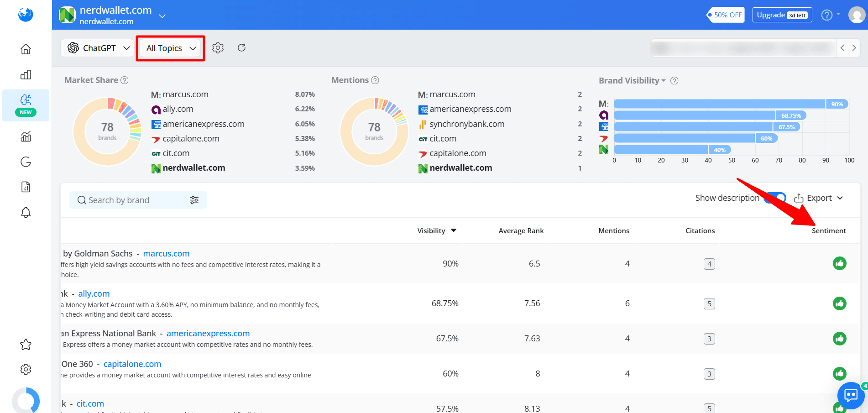Viewport: 868px width, 413px height.
Task: Click the Citations column header
Action: (700, 231)
